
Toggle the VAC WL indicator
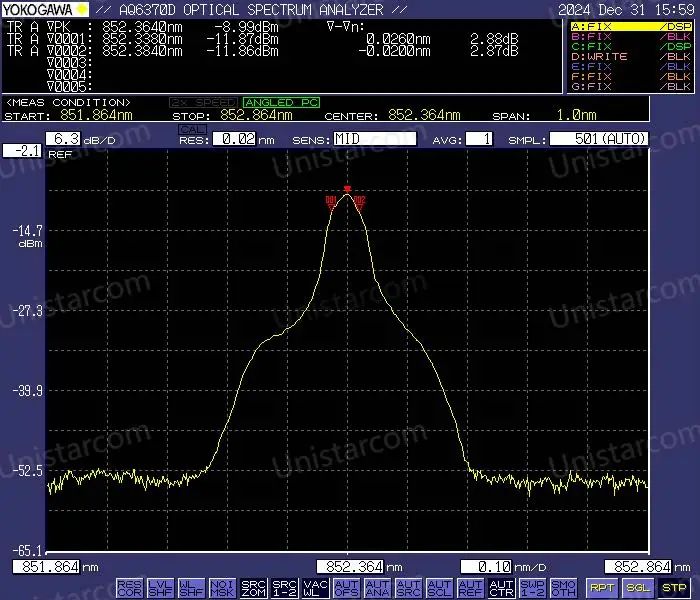[316, 588]
